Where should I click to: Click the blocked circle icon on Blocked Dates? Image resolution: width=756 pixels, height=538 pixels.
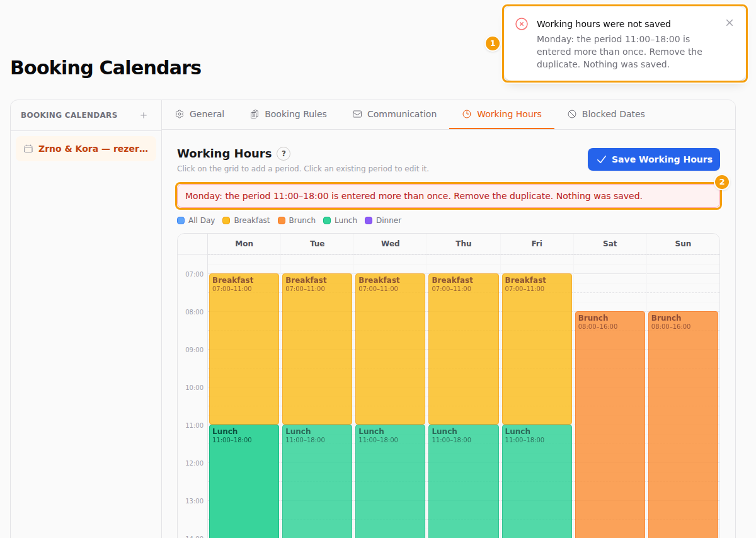pyautogui.click(x=572, y=114)
